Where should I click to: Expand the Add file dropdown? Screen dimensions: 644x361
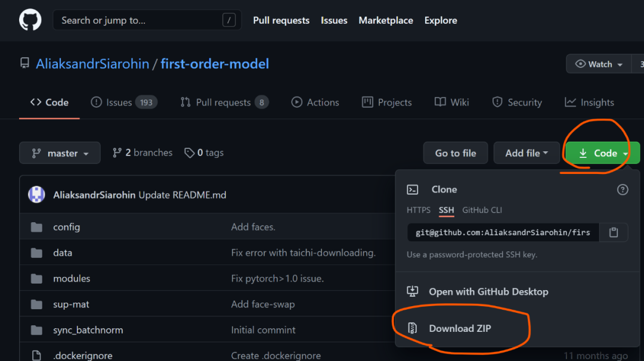click(x=527, y=153)
